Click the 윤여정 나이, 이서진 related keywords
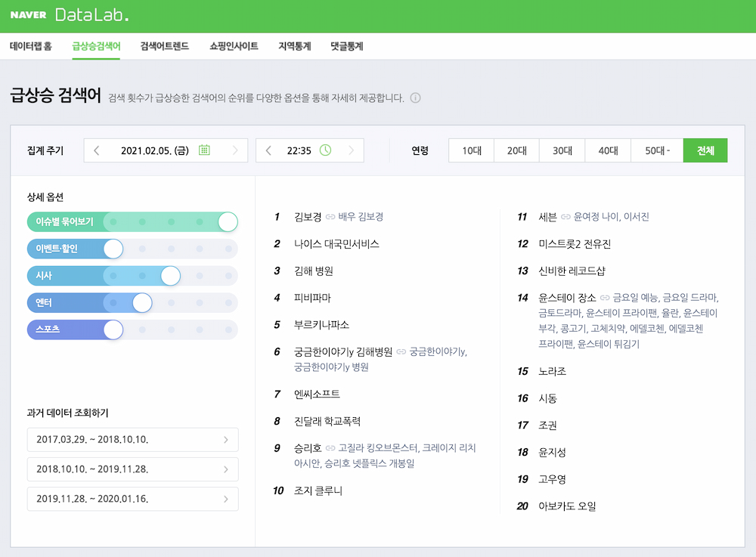Screen dimensions: 756x557 (x=612, y=217)
